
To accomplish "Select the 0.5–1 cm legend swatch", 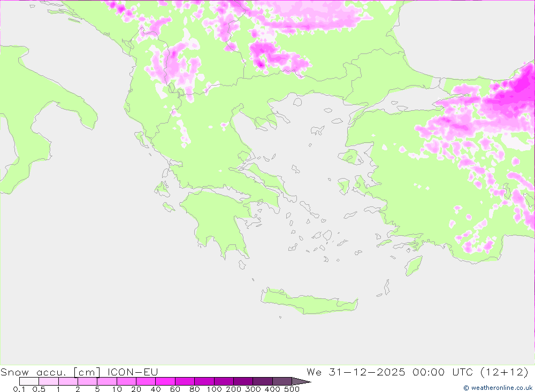I will (49, 381).
